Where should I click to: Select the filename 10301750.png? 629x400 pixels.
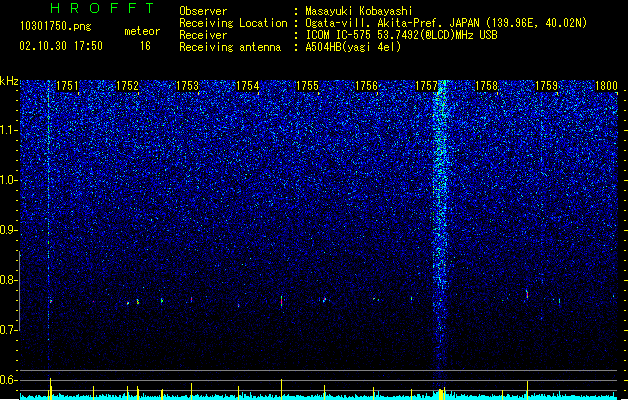[56, 27]
